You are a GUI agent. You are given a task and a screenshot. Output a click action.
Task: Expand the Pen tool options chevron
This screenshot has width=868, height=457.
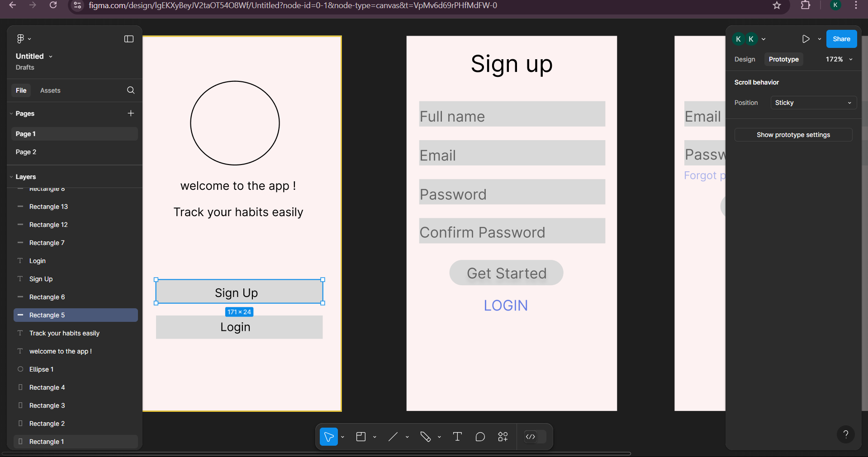click(439, 437)
